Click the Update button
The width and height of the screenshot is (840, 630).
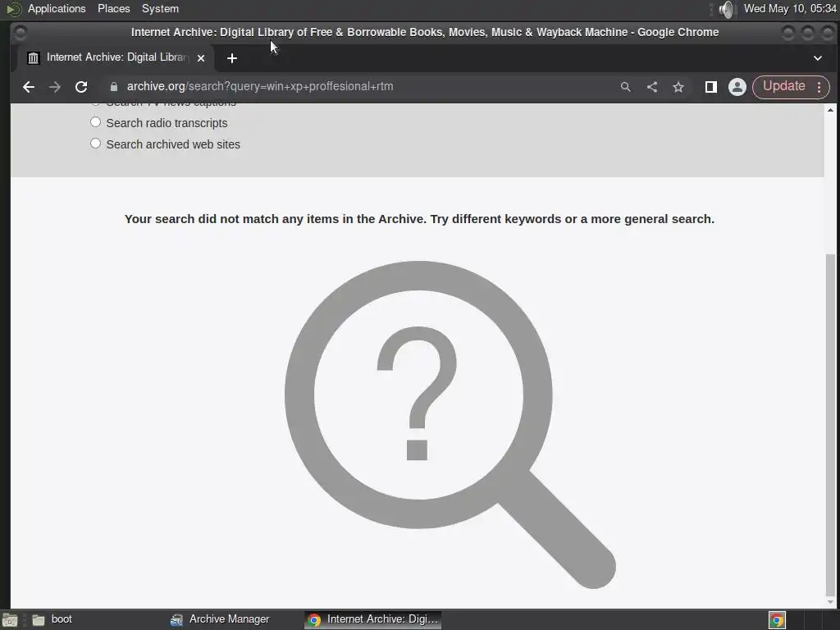click(783, 87)
